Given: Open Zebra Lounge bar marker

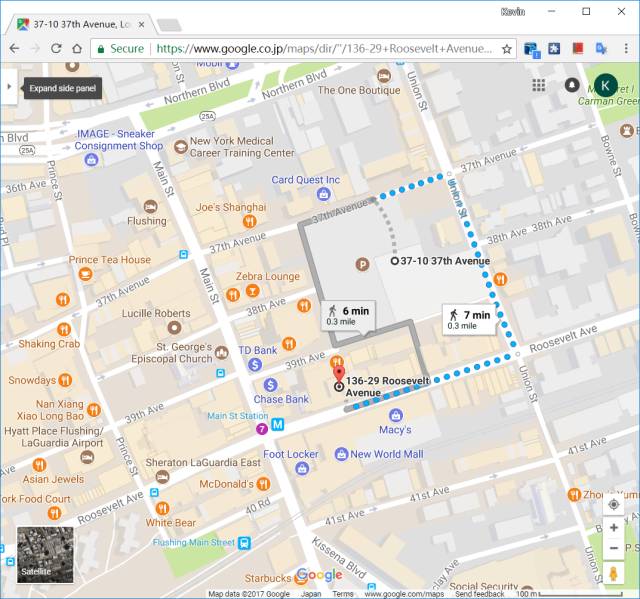Looking at the screenshot, I should pyautogui.click(x=252, y=291).
